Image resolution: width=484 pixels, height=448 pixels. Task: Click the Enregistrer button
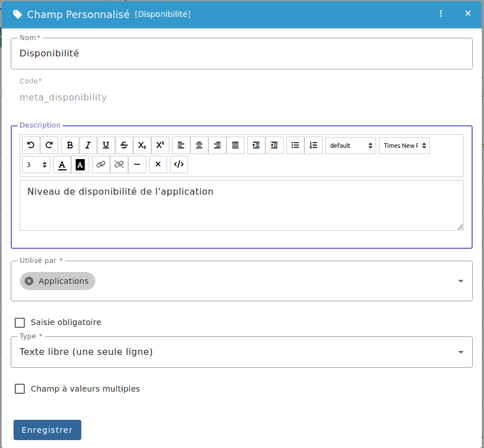(47, 430)
